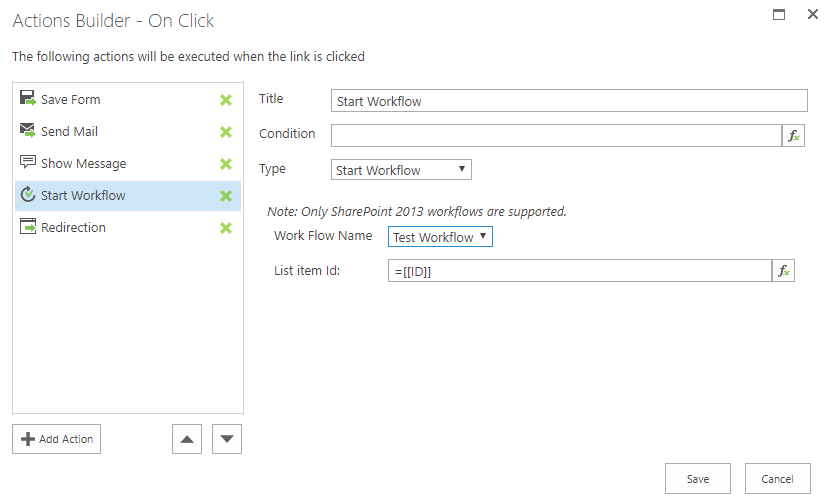The width and height of the screenshot is (827, 501).
Task: Remove the Send Mail action
Action: coord(226,132)
